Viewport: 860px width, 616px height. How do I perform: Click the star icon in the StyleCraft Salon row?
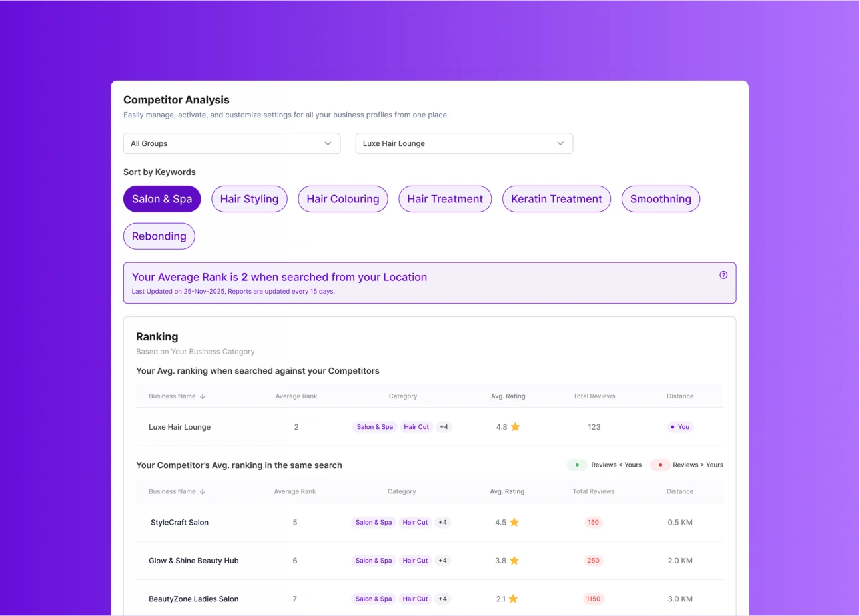click(x=514, y=523)
